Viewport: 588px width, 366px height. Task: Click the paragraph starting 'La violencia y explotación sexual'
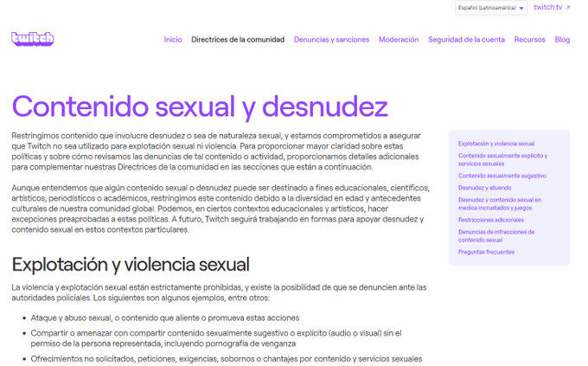coord(219,292)
